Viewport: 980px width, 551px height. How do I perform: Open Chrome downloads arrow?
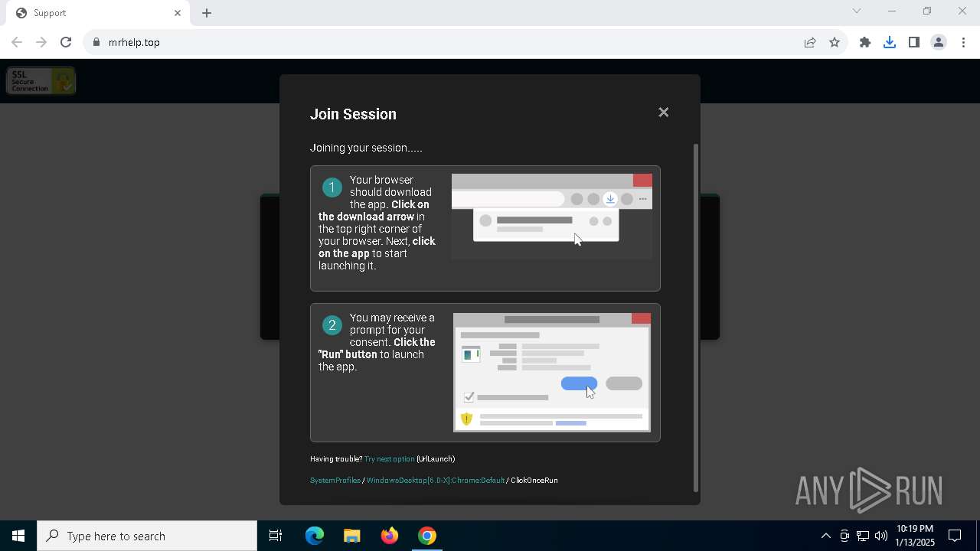pyautogui.click(x=890, y=42)
